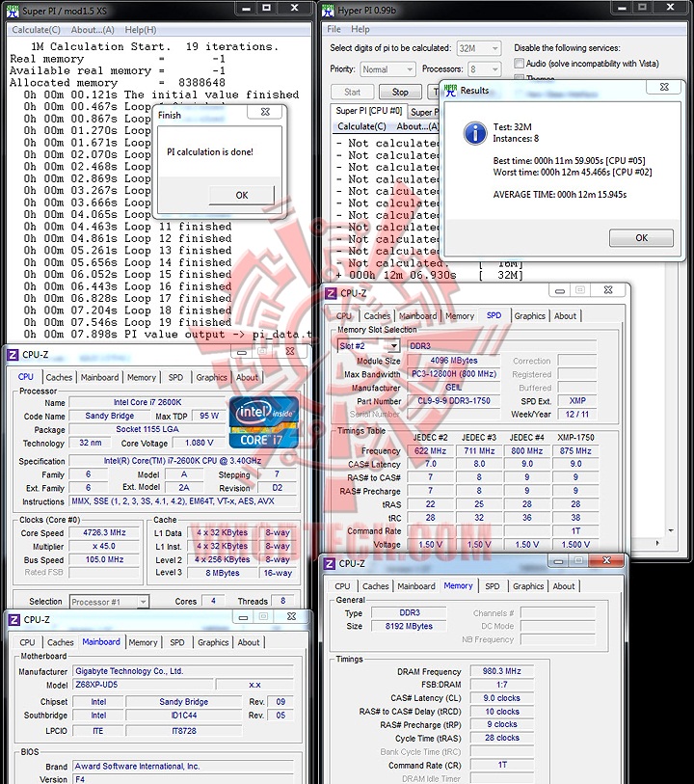Select SPD tab in CPU-Z Memory window
This screenshot has width=694, height=784.
coord(493,586)
